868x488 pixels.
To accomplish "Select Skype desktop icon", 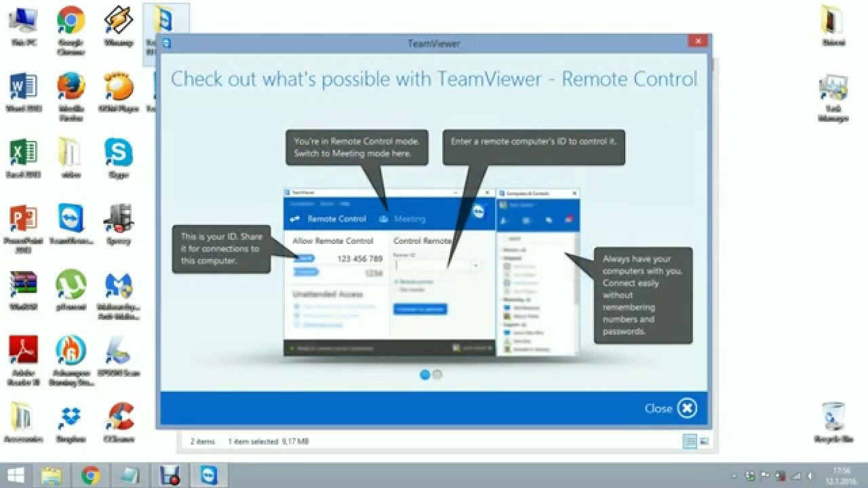I will tap(118, 160).
